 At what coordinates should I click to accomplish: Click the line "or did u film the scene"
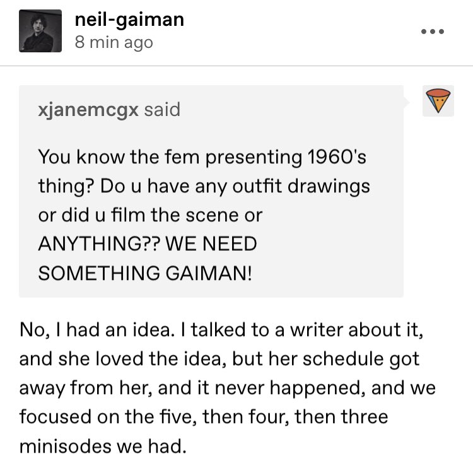pyautogui.click(x=149, y=215)
